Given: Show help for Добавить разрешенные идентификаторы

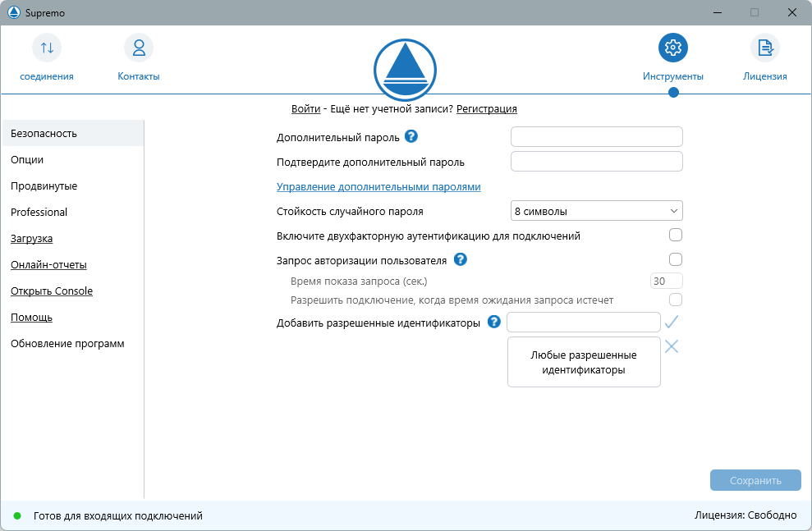Looking at the screenshot, I should click(494, 322).
